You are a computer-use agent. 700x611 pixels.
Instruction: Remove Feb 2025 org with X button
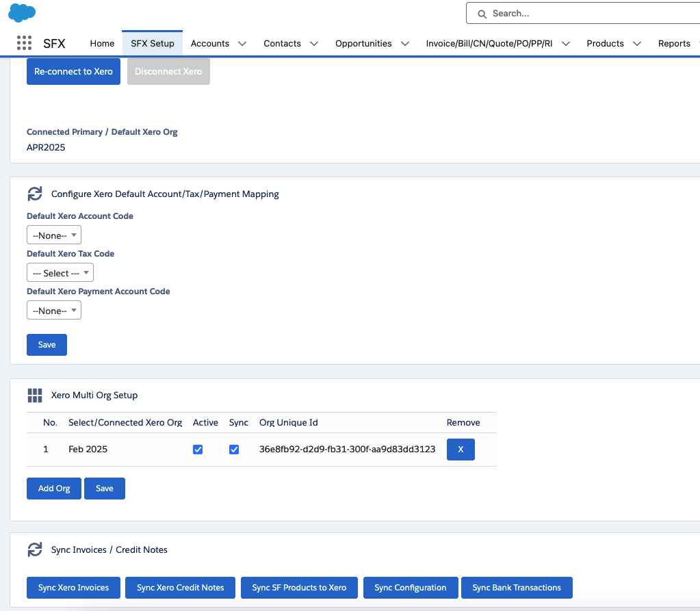(461, 450)
